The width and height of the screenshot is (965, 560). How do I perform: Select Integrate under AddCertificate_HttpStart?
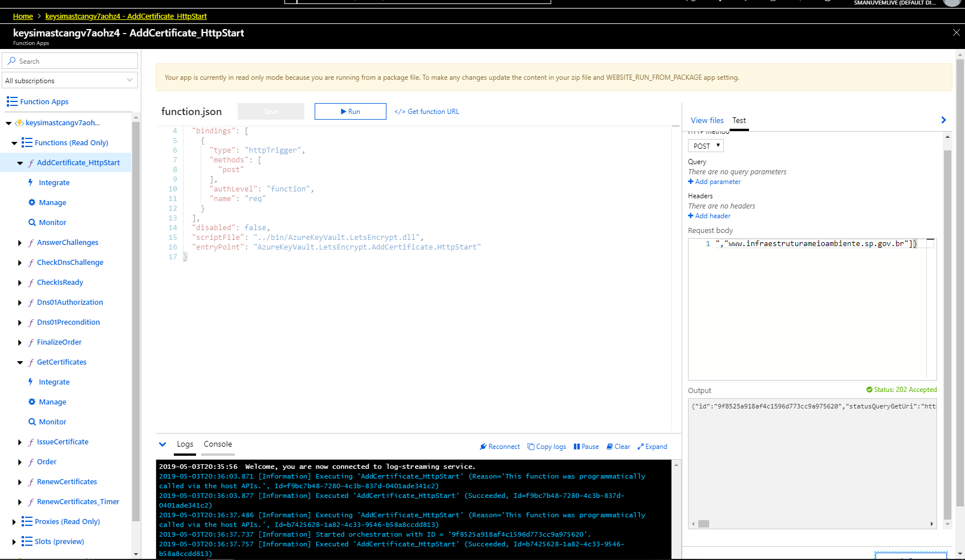point(54,182)
